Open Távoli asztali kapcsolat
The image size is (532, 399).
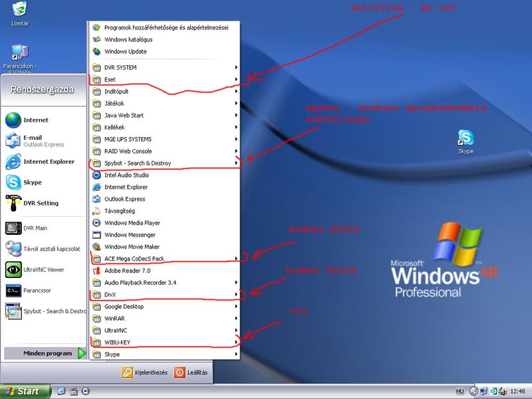click(43, 249)
